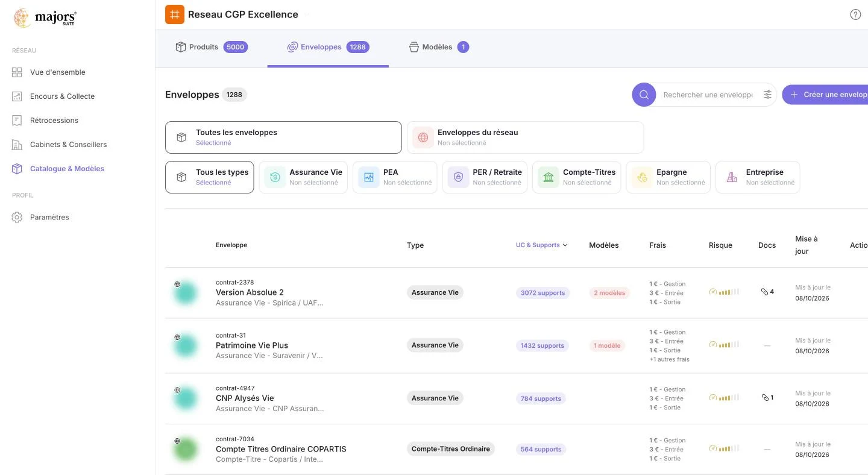Expand the Reseau CGP Excellence network dropdown
Viewport: 868px width, 475px height.
coord(306,14)
